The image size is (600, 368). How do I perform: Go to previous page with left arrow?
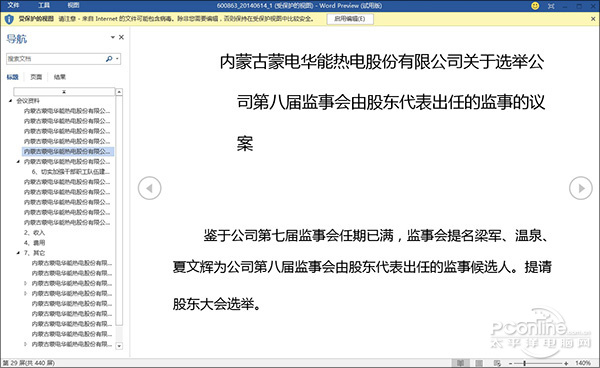150,188
